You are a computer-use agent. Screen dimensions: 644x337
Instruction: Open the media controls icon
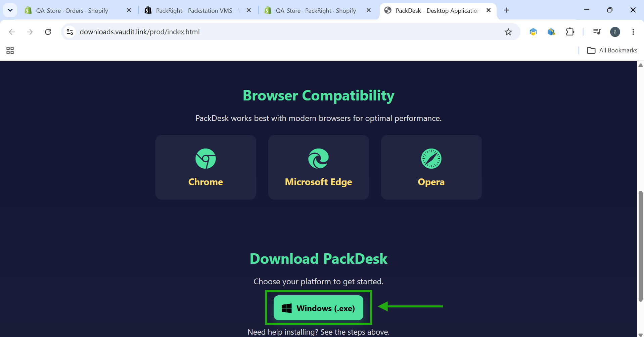(x=597, y=32)
